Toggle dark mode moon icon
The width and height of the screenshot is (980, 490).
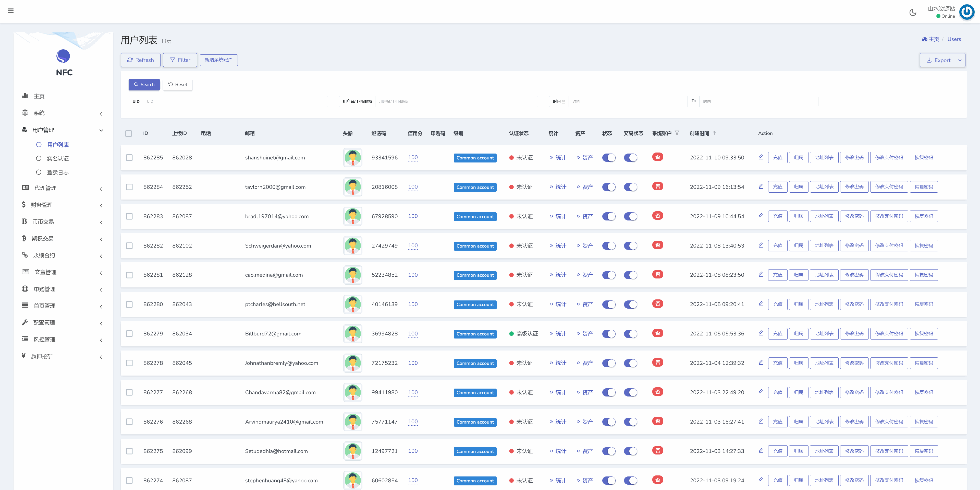point(913,12)
